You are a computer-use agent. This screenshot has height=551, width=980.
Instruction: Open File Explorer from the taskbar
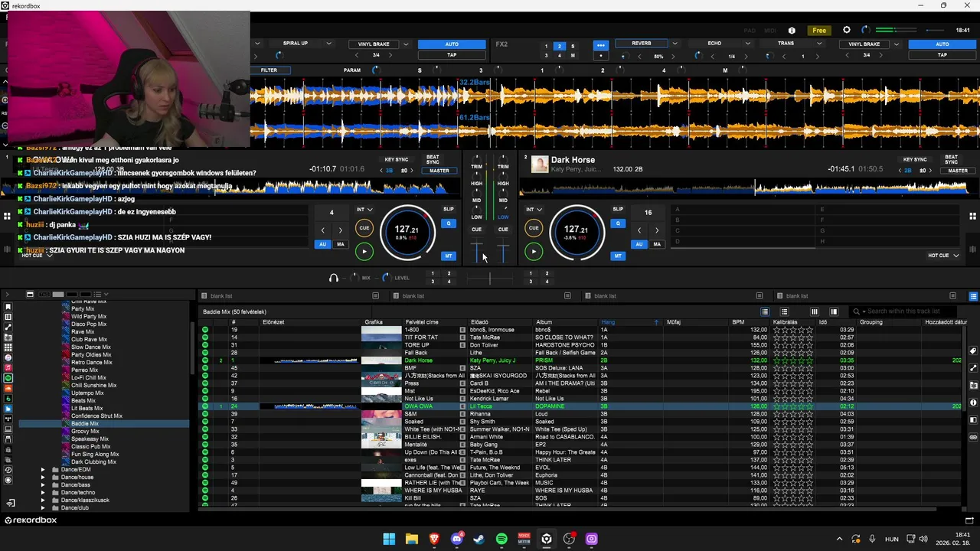click(x=412, y=539)
